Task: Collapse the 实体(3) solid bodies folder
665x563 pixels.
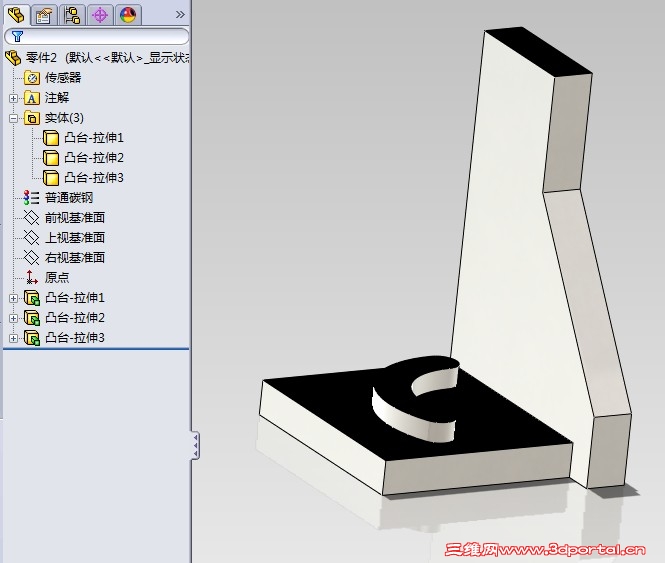Action: pos(13,118)
